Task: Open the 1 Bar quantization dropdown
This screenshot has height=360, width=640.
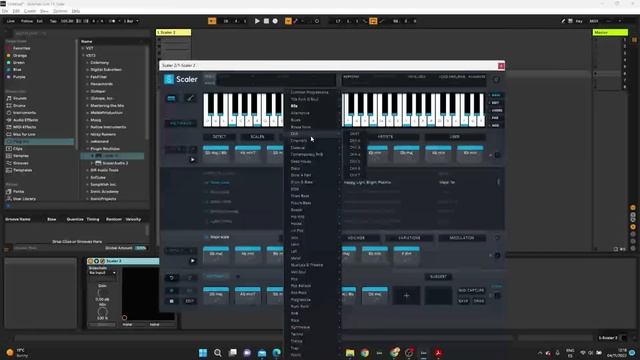Action: coord(131,21)
